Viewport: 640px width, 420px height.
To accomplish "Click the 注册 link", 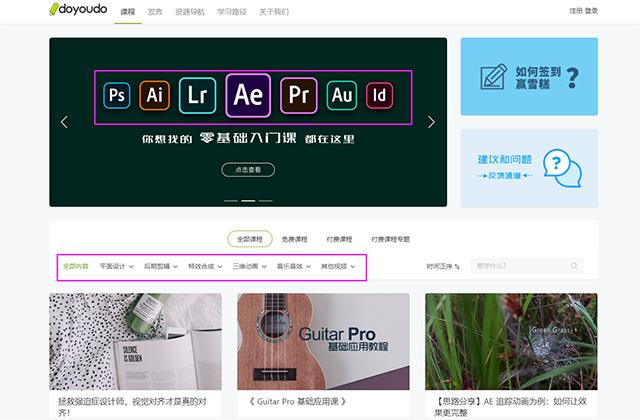I will (576, 11).
